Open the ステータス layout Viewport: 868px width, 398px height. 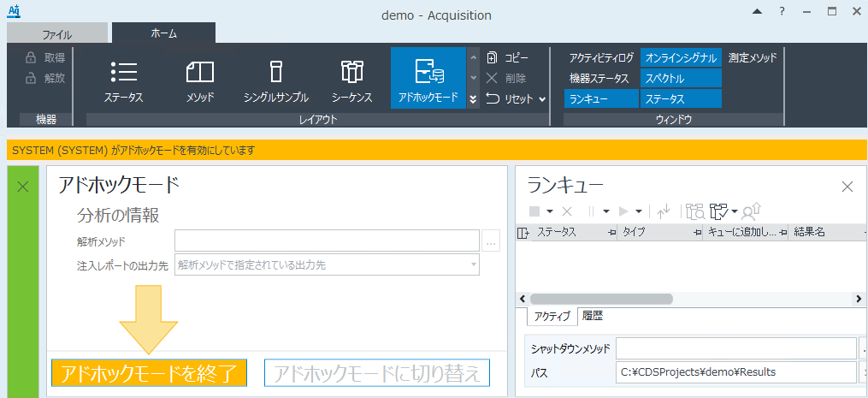coord(124,81)
